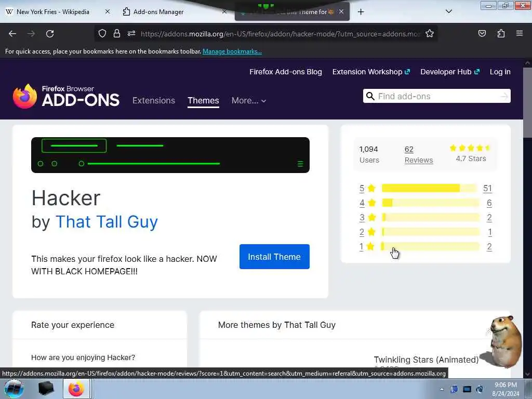Open the Extension Workshop link
The width and height of the screenshot is (532, 399).
[x=371, y=72]
